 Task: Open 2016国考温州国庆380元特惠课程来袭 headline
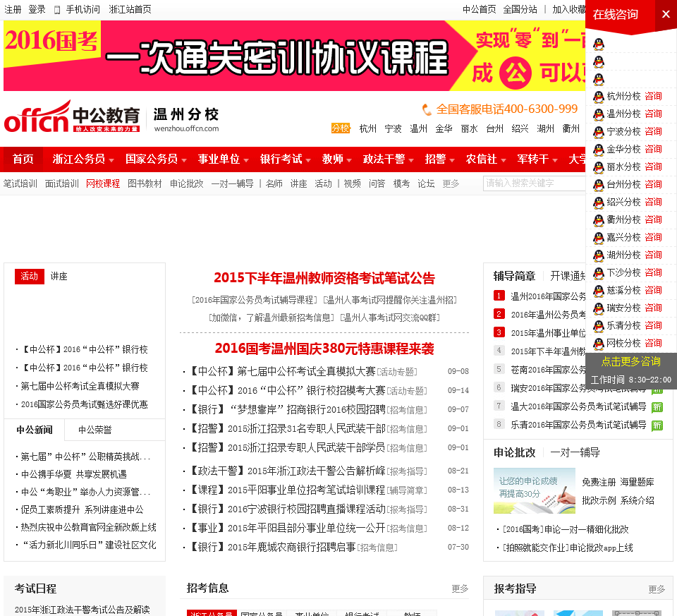pos(324,349)
